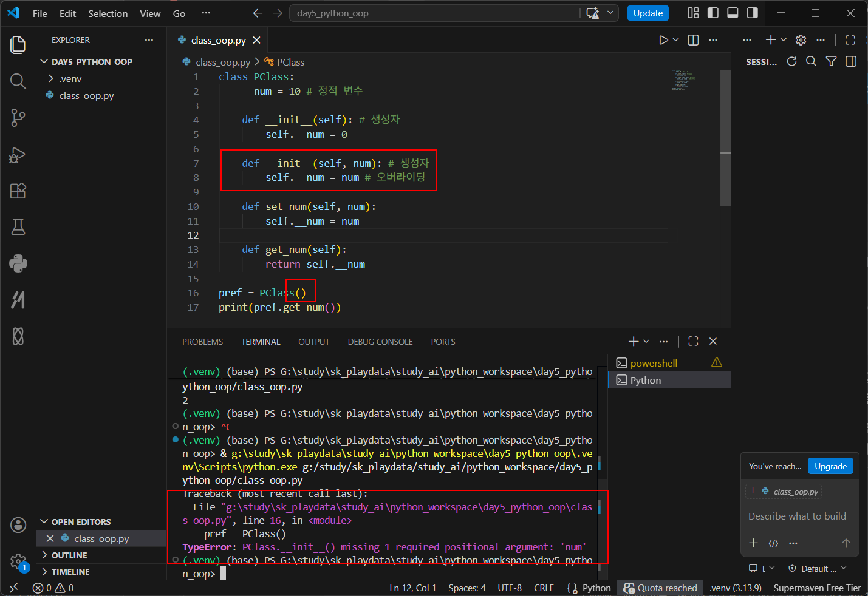Filter the chat sessions
868x596 pixels.
pyautogui.click(x=831, y=61)
